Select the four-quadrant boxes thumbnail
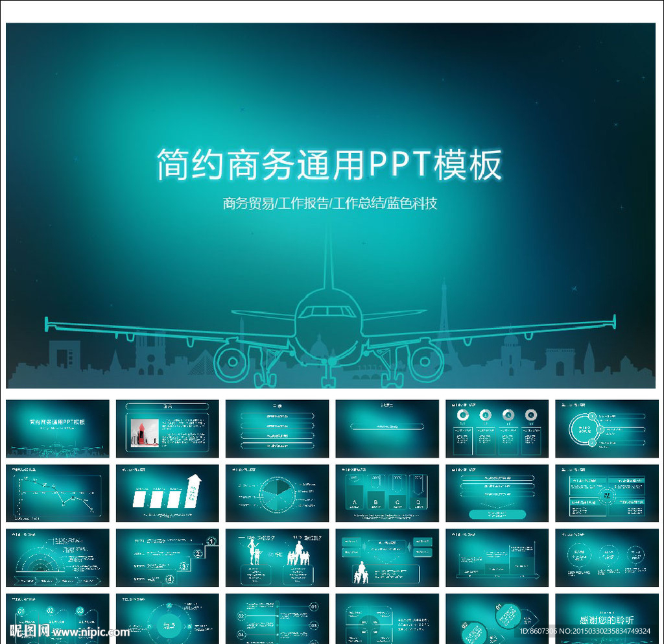 [x=607, y=494]
